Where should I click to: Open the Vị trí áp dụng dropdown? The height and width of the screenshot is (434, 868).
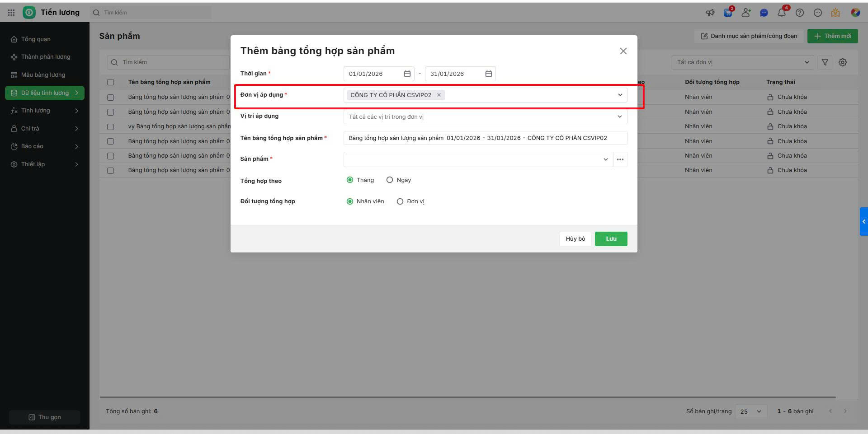[x=619, y=117]
